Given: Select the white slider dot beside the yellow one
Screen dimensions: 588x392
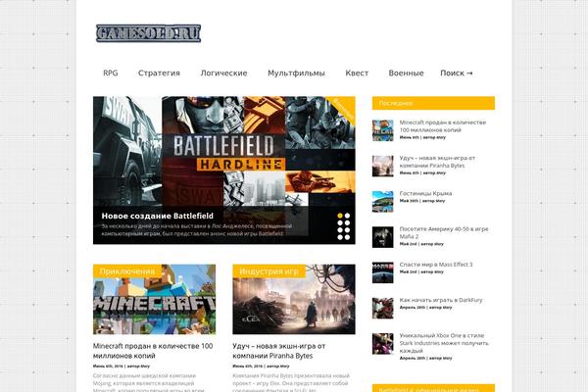Looking at the screenshot, I should tap(347, 216).
